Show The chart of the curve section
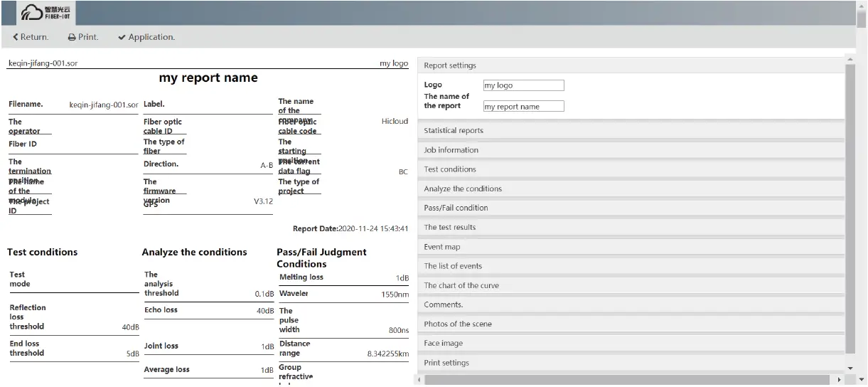Viewport: 868px width, 387px height. tap(461, 285)
